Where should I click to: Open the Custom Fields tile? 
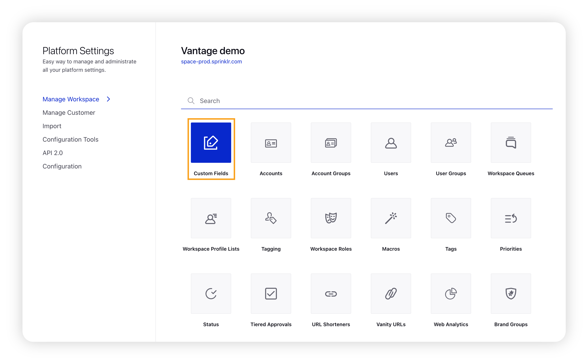pos(211,142)
